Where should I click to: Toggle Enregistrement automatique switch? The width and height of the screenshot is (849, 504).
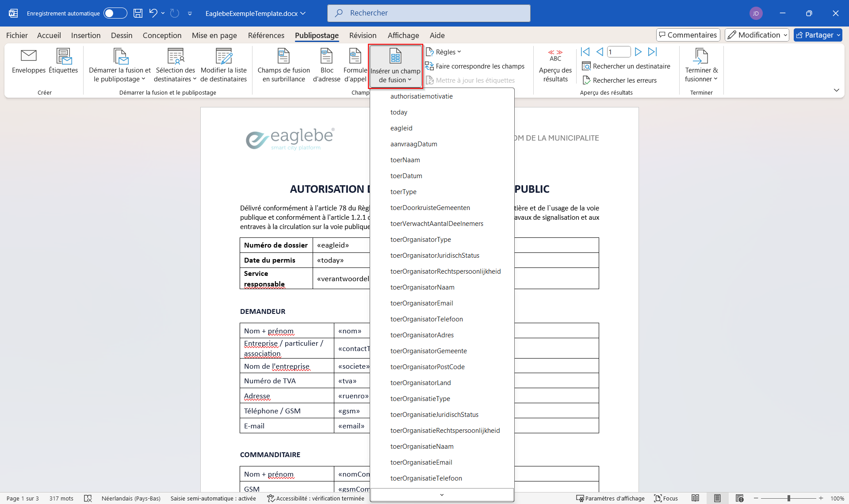point(115,13)
